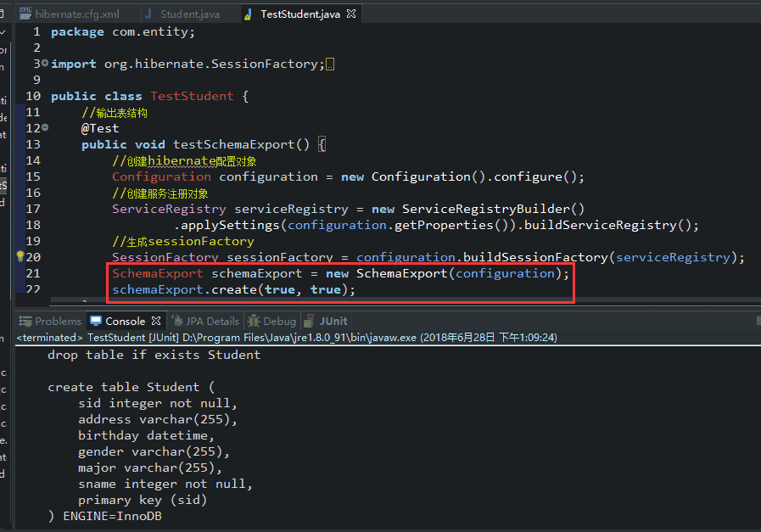Switch to the Debug view tab
The image size is (761, 532).
coord(278,322)
